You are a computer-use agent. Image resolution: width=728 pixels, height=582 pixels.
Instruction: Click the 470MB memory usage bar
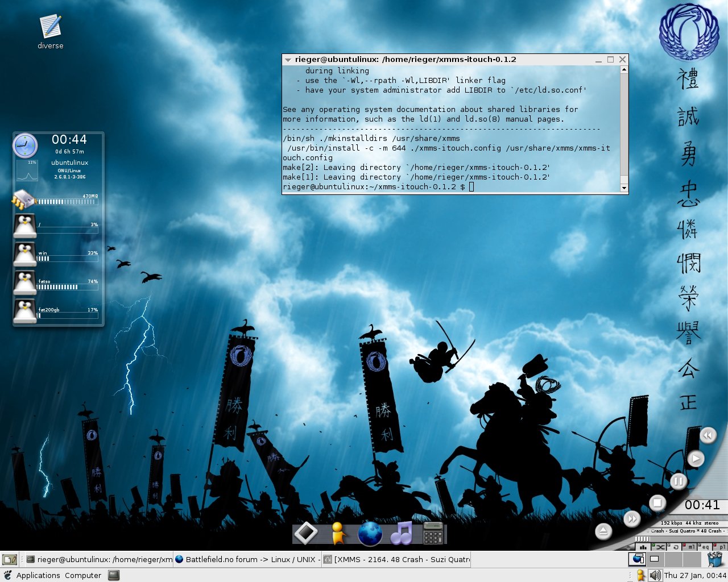(x=67, y=201)
